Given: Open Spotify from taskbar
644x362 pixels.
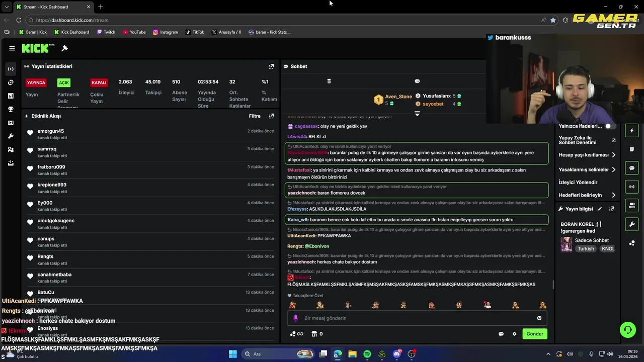Looking at the screenshot, I should (367, 354).
